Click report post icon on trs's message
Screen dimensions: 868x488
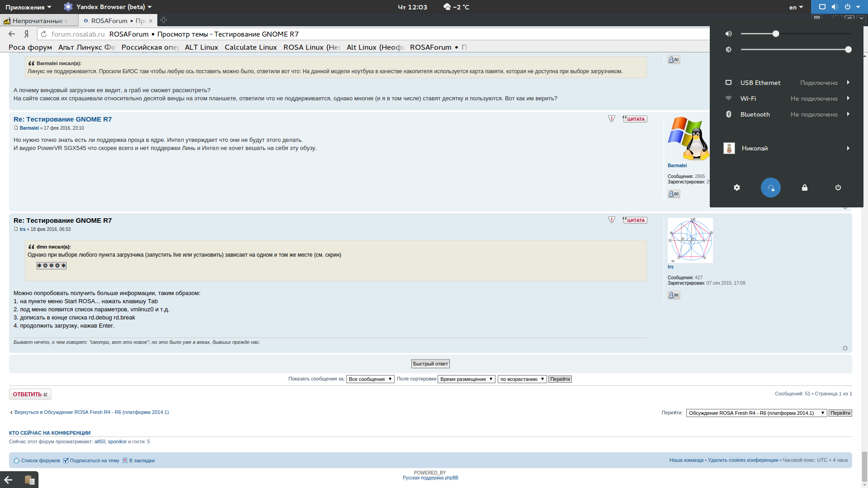coord(611,220)
